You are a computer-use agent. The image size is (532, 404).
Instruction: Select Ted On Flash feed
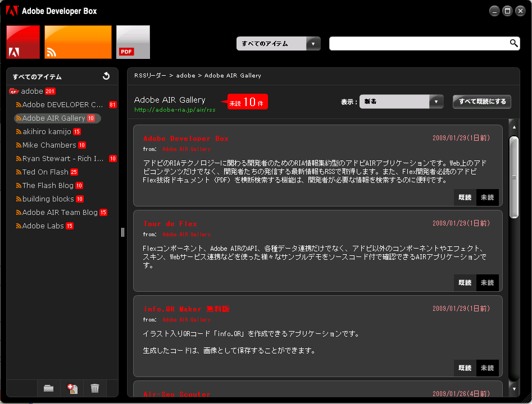[46, 172]
